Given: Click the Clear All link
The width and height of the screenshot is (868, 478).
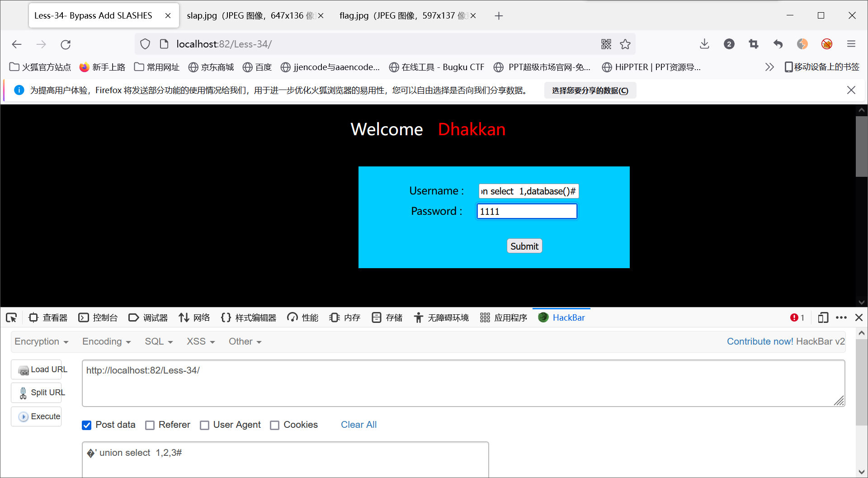Looking at the screenshot, I should coord(359,425).
